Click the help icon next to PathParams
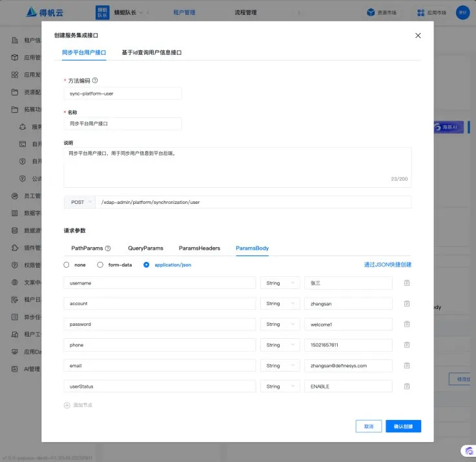Screen dimensions: 476x462 pos(108,248)
